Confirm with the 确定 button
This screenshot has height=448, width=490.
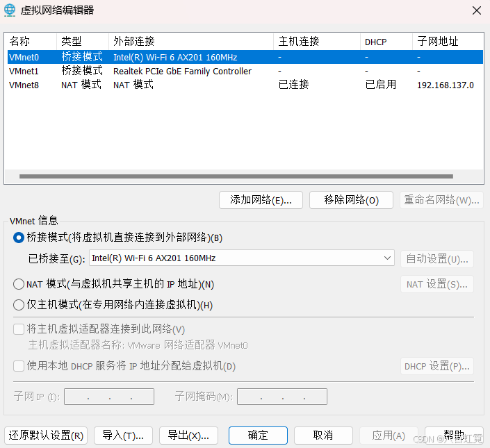pyautogui.click(x=258, y=435)
